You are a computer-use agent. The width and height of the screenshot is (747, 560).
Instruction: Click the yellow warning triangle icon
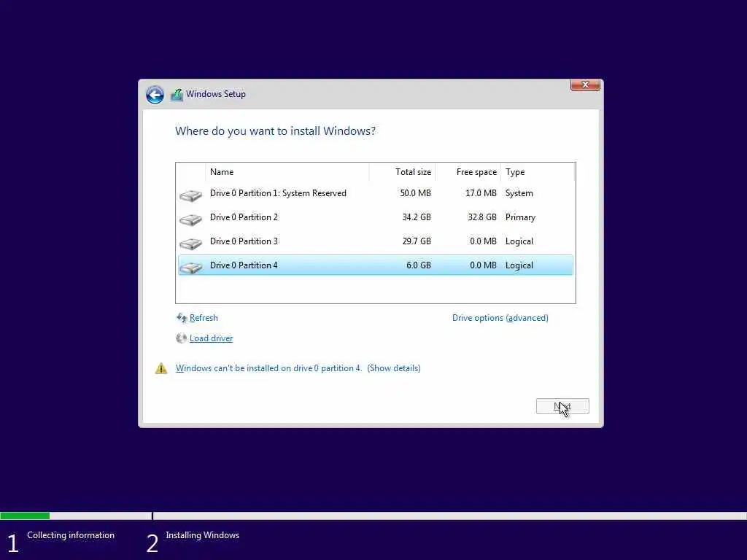point(161,368)
